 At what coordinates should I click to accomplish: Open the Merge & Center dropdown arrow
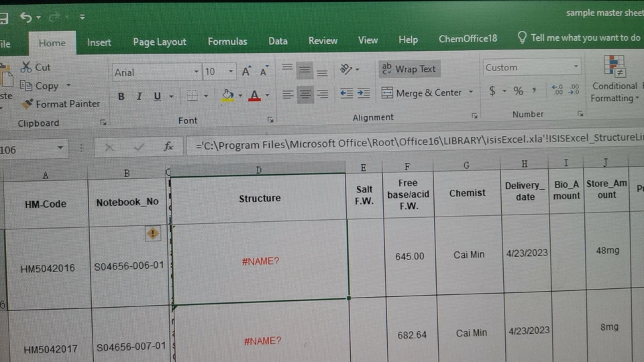pyautogui.click(x=471, y=93)
